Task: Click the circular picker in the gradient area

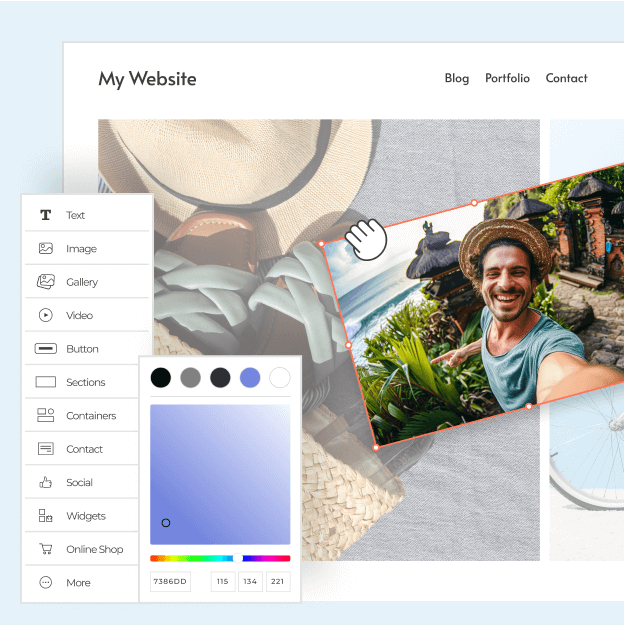Action: pos(166,523)
